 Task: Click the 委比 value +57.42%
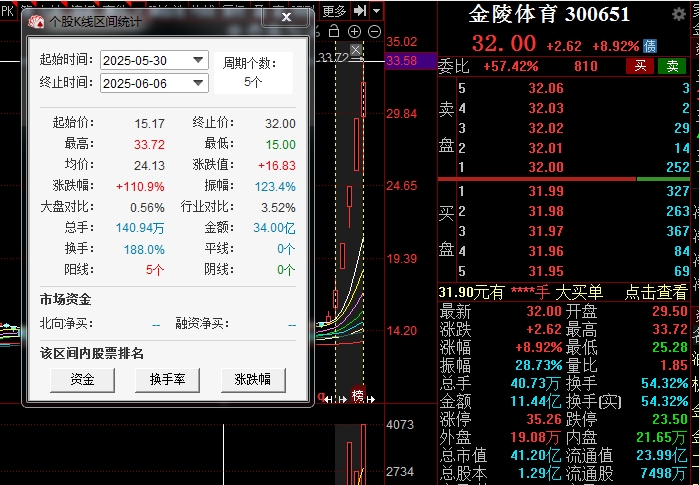point(511,66)
